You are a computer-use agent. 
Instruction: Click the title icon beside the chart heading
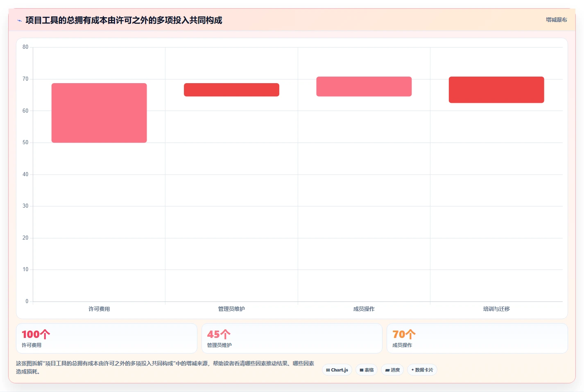click(19, 20)
